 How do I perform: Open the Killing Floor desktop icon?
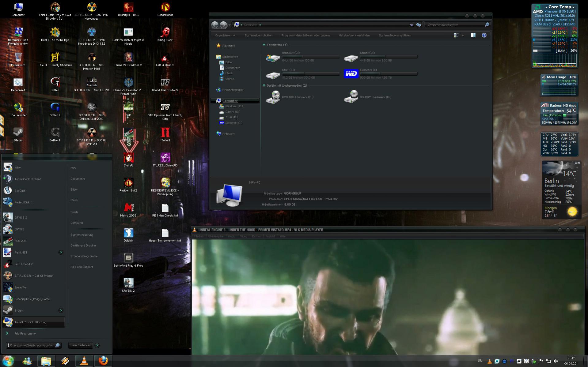click(165, 34)
